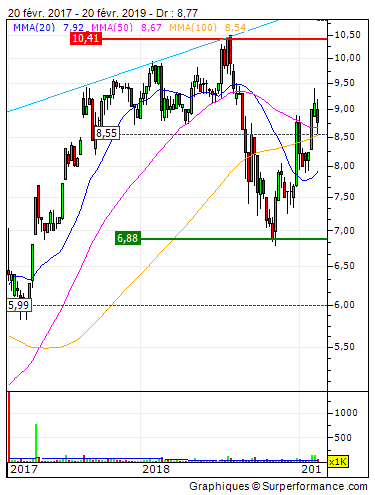Click the Surperformance.com credit text

278,486
